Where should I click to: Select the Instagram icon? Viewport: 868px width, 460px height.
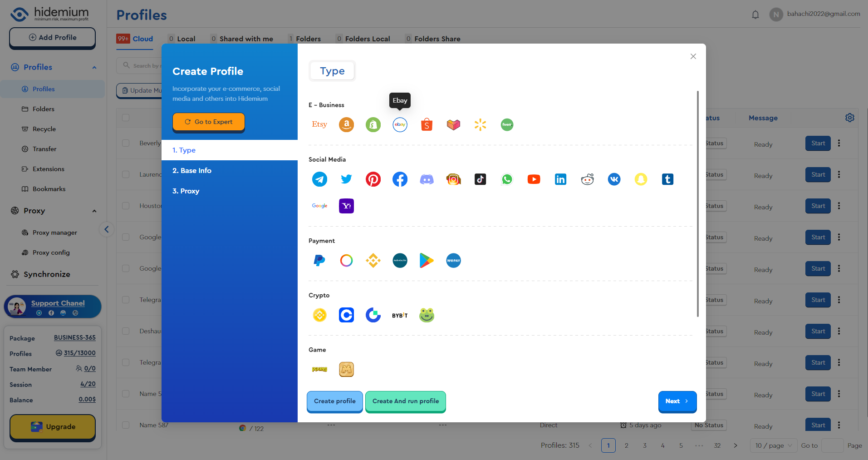click(x=453, y=179)
